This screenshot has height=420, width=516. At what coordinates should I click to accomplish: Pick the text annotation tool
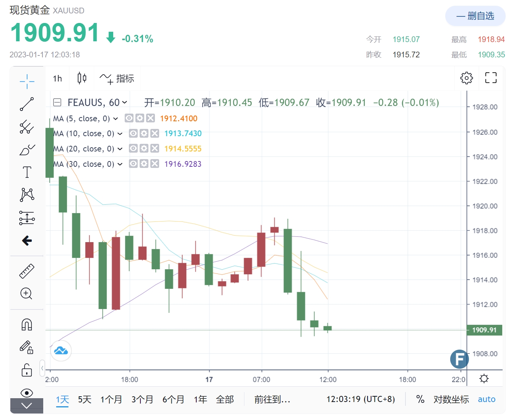[x=27, y=172]
